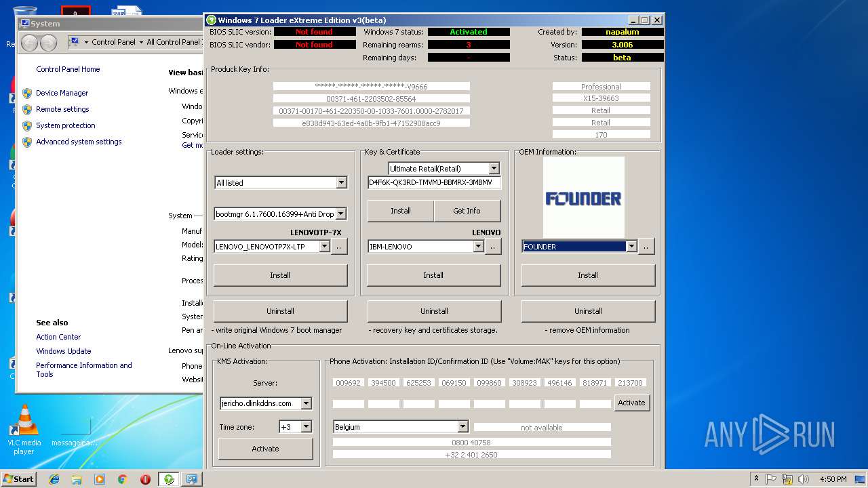Image resolution: width=868 pixels, height=488 pixels.
Task: Go back in System window
Action: [29, 43]
